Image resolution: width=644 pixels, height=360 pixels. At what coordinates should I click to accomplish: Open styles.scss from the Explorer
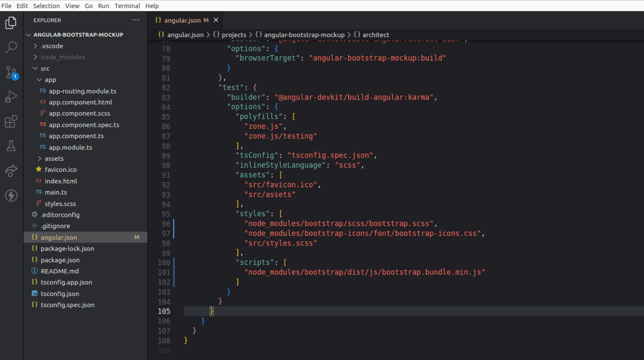point(60,203)
